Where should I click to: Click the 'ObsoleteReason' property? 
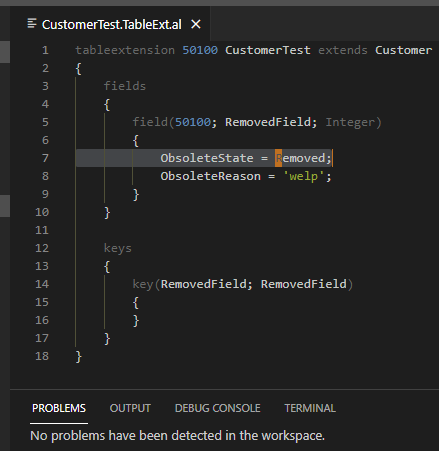click(x=211, y=176)
